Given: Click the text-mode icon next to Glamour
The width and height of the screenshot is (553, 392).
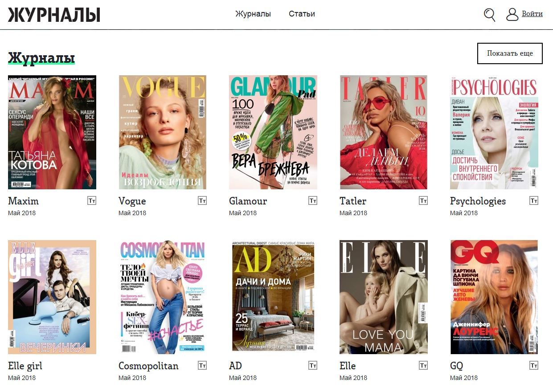Looking at the screenshot, I should point(313,201).
